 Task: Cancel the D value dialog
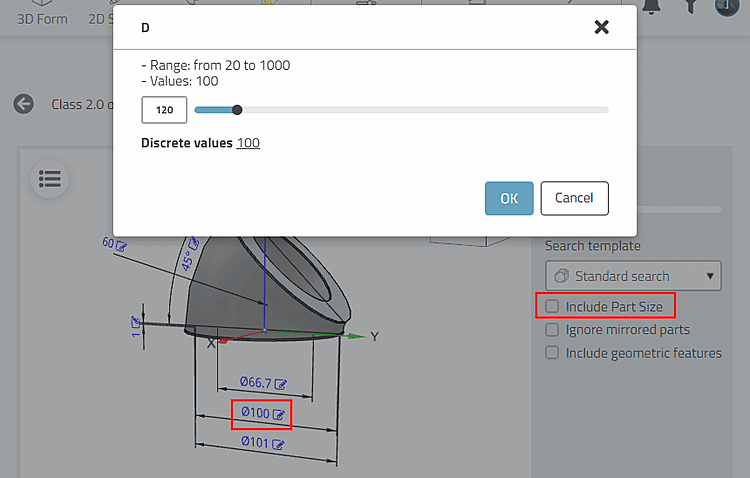[x=574, y=198]
